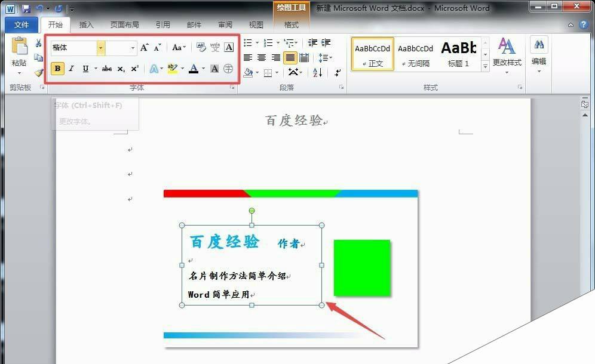
Task: Toggle Character Shading A button
Action: 214,69
